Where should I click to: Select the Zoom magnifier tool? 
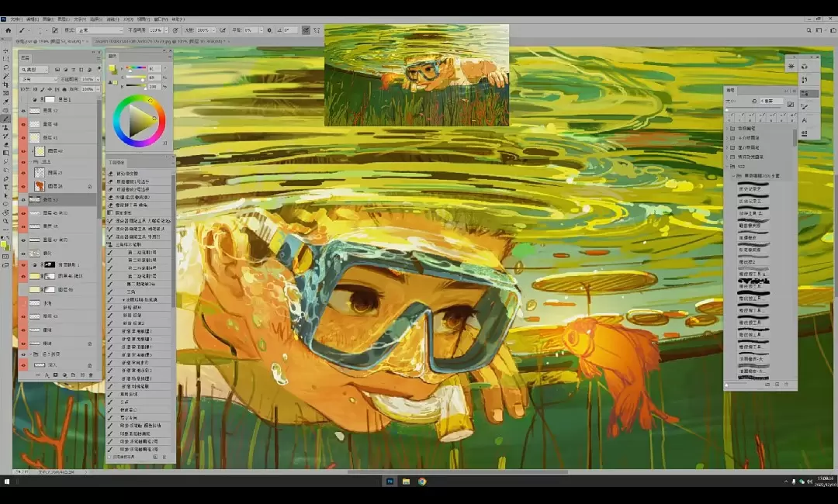coord(6,221)
